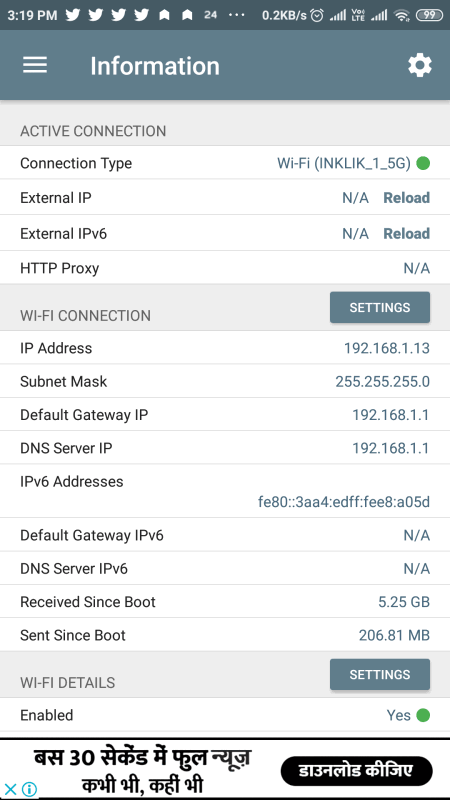Open Wi-Fi Details SETTINGS button

[x=380, y=674]
